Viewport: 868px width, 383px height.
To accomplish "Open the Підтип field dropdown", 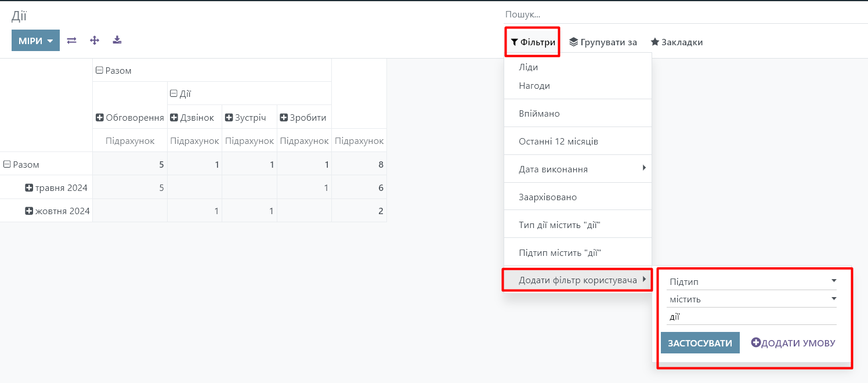I will click(x=753, y=281).
